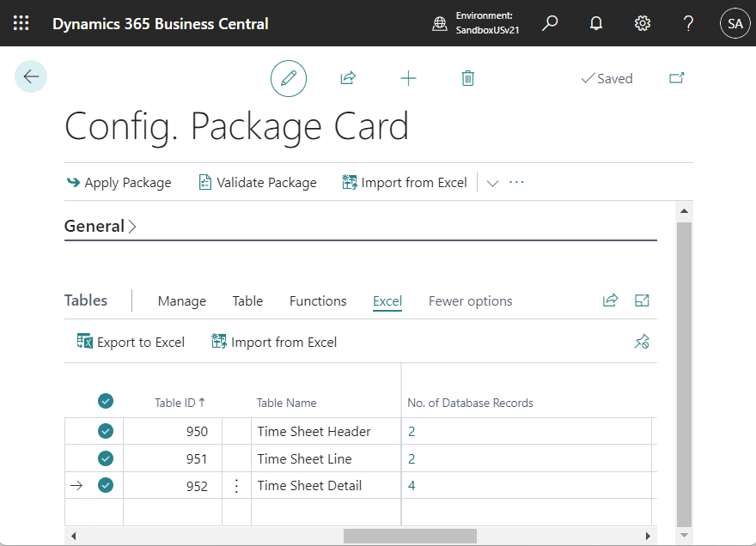Open the app launcher waffle menu

[21, 23]
